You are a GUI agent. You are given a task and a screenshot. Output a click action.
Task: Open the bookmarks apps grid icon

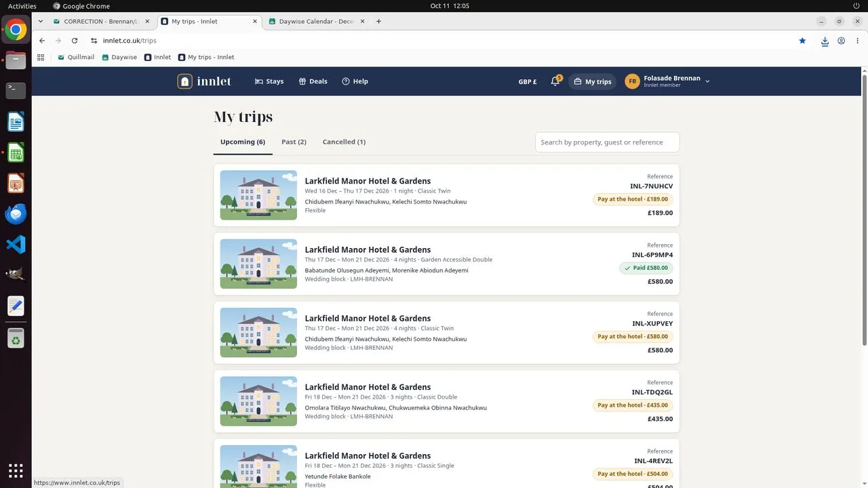point(41,57)
